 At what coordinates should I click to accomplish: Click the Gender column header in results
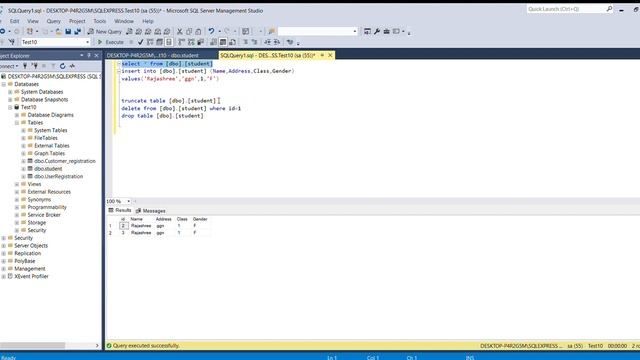200,219
